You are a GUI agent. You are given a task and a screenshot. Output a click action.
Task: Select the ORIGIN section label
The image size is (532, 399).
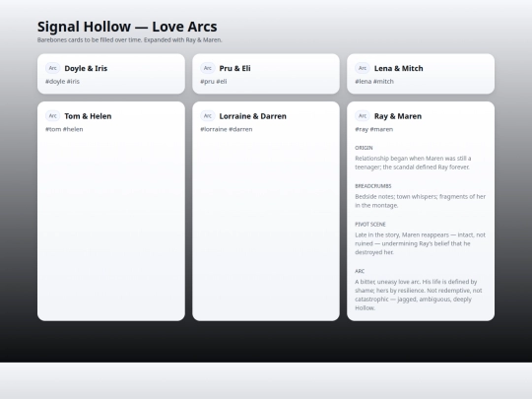pos(364,148)
